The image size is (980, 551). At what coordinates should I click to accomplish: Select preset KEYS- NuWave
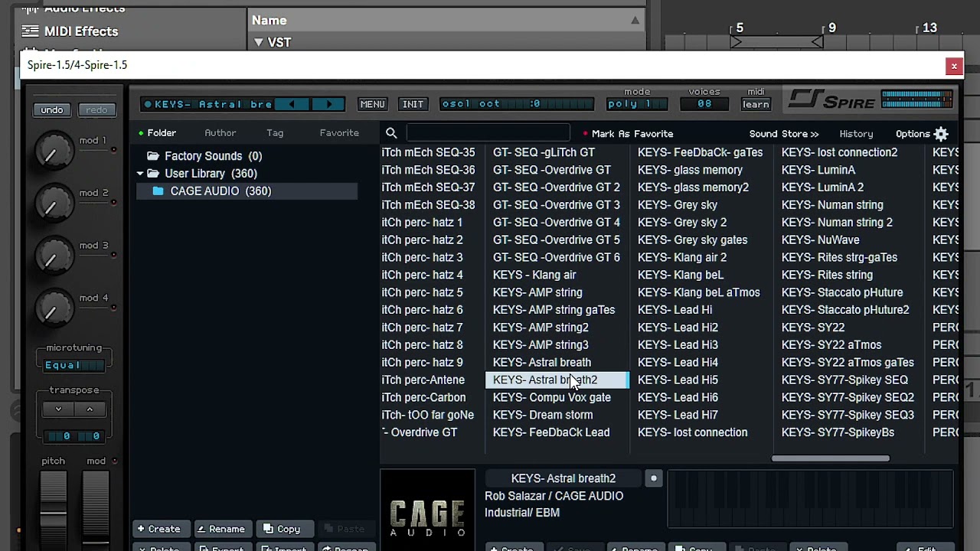[x=820, y=240]
